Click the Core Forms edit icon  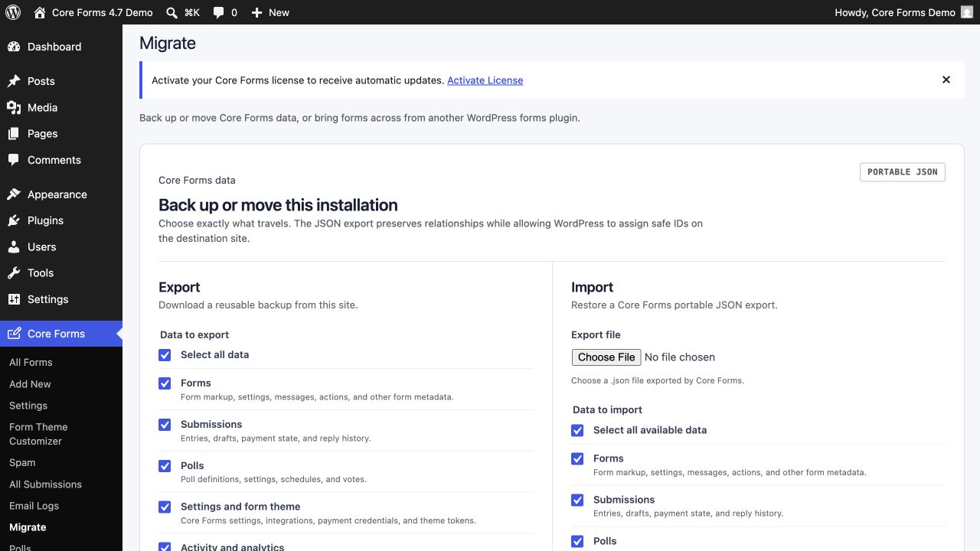[14, 334]
